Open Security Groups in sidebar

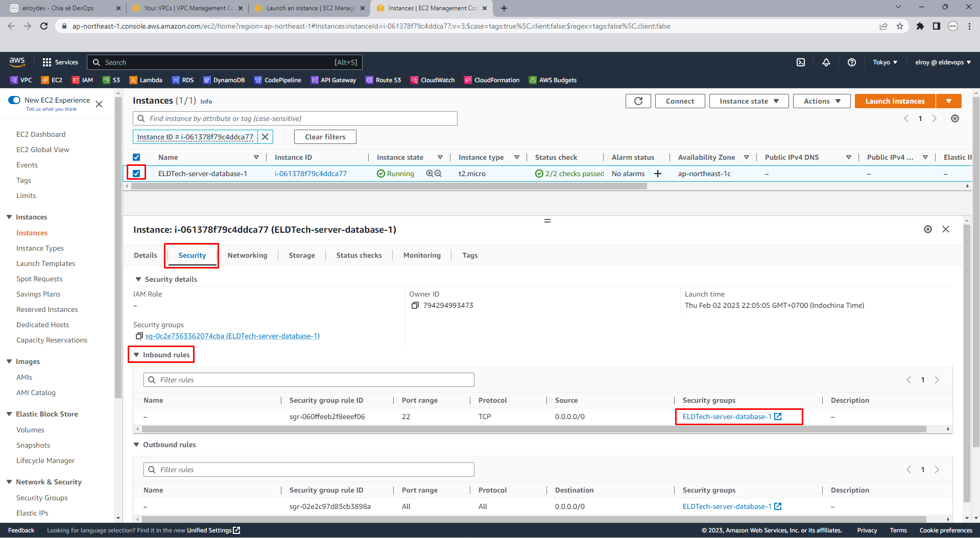(x=42, y=498)
